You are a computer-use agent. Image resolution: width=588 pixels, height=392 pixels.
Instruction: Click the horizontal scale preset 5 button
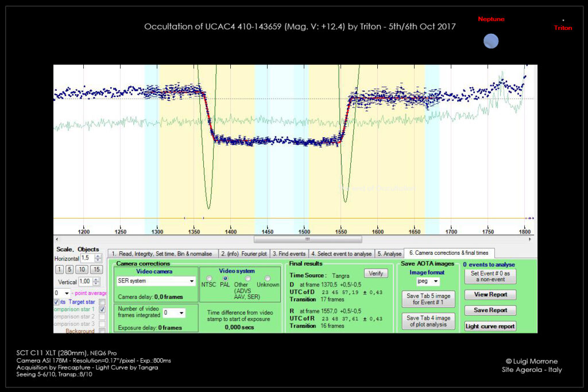click(71, 270)
